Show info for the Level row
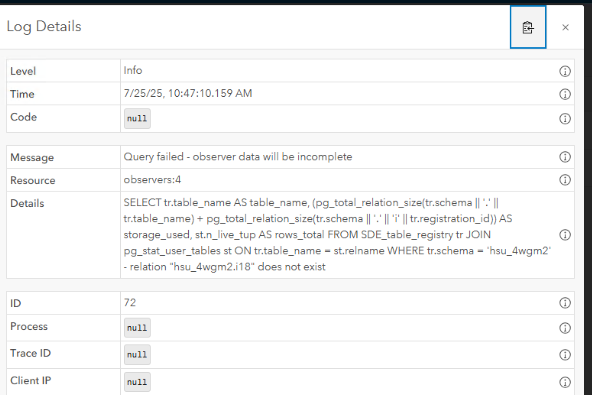Image resolution: width=592 pixels, height=395 pixels. pyautogui.click(x=564, y=71)
